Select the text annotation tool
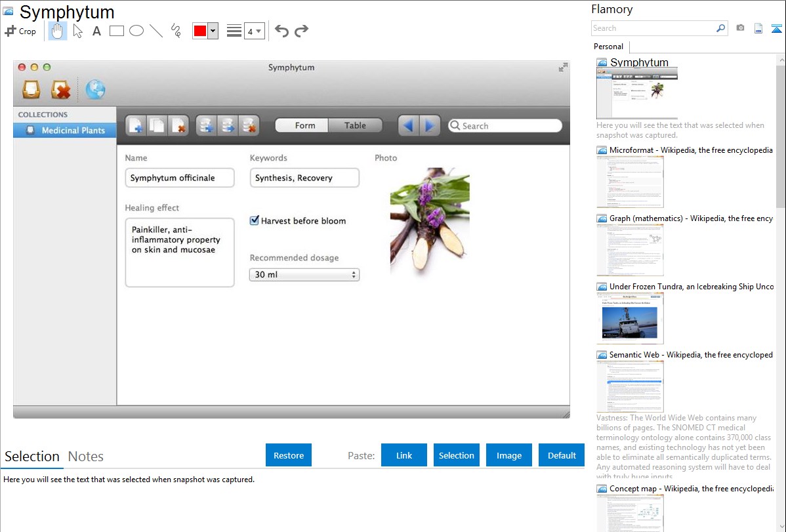 tap(96, 31)
